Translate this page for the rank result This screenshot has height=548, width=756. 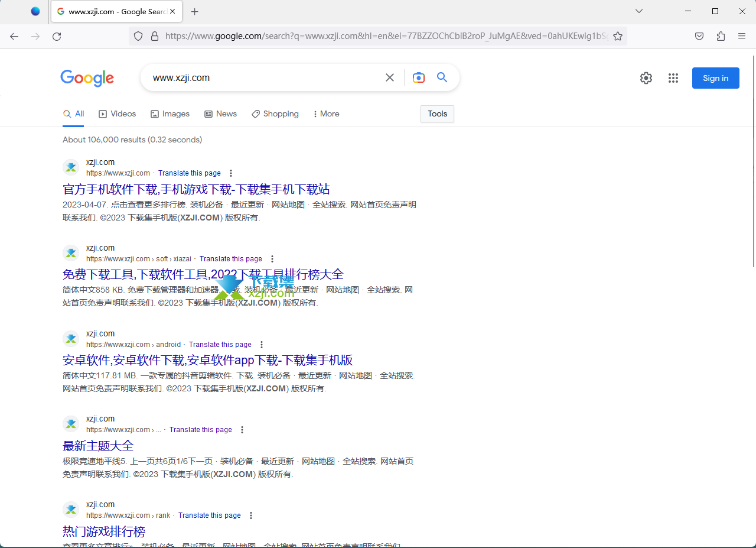[210, 515]
